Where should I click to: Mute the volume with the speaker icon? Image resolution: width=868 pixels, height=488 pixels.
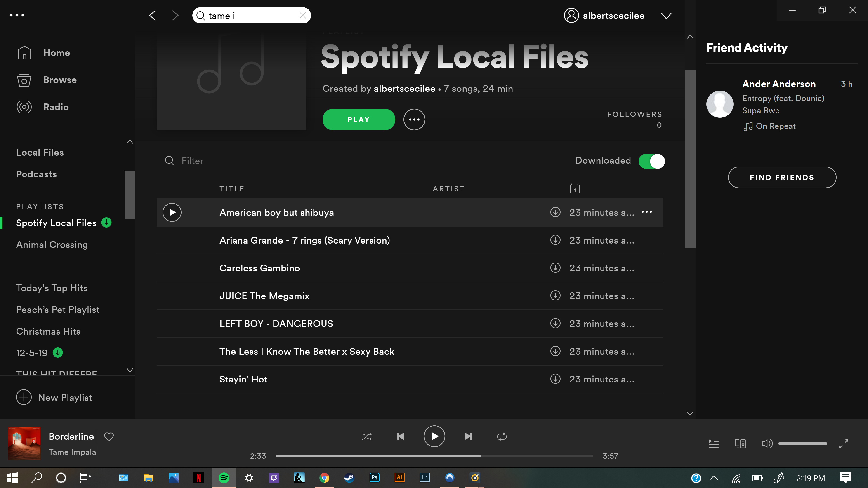(767, 443)
